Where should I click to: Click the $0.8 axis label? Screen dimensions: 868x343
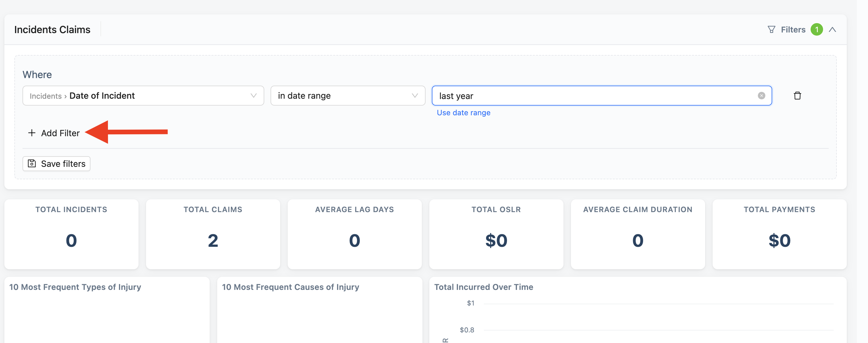click(x=467, y=330)
